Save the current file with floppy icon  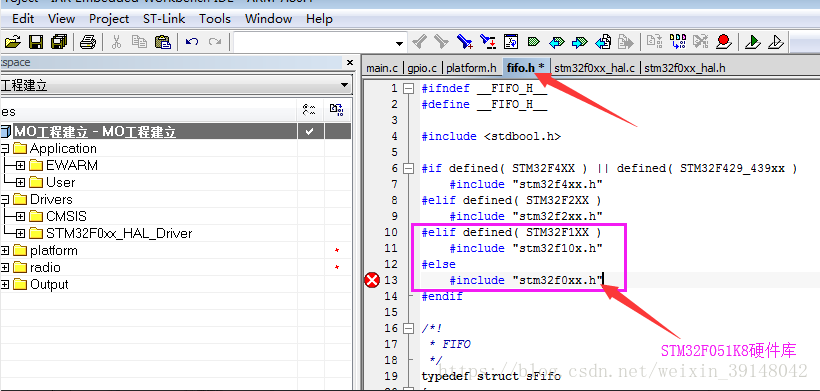[36, 41]
